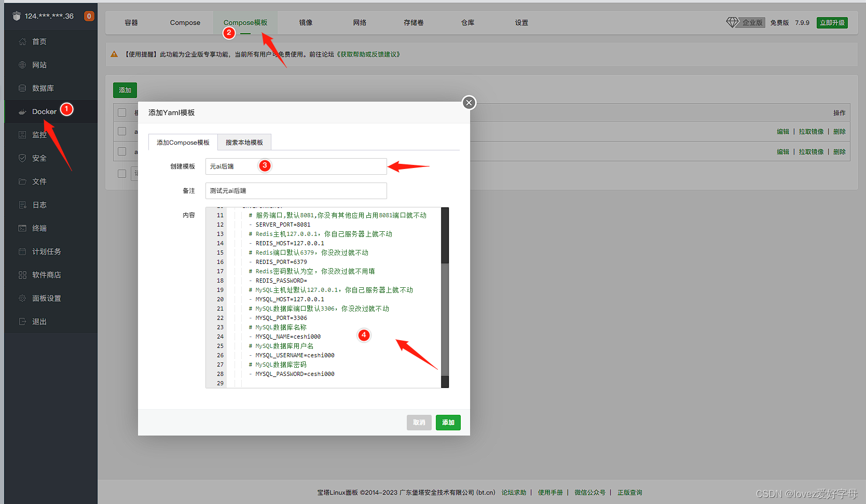Select the 添加Compose模板 dialog tab
The width and height of the screenshot is (866, 504).
(183, 142)
